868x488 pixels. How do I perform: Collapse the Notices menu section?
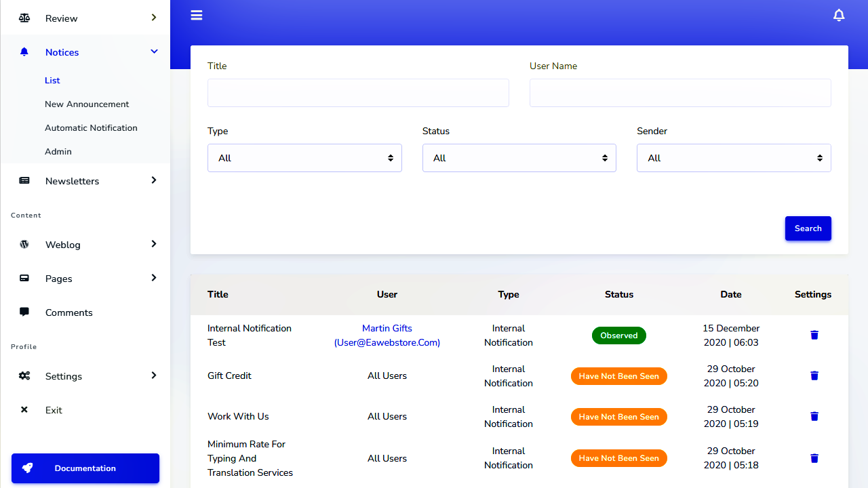(154, 52)
